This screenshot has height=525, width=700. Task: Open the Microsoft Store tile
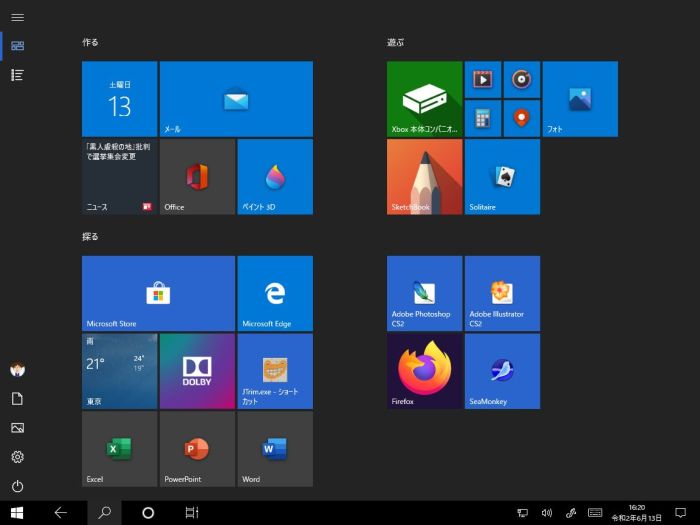158,293
